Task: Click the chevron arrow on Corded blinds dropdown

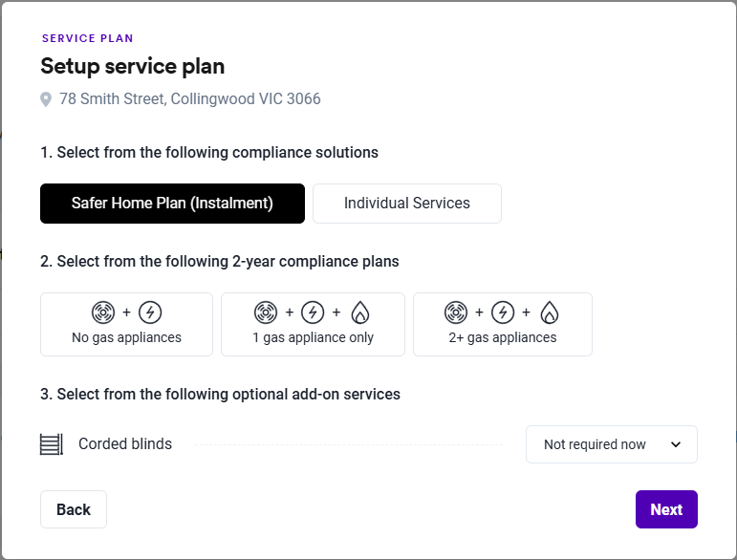Action: pyautogui.click(x=676, y=444)
